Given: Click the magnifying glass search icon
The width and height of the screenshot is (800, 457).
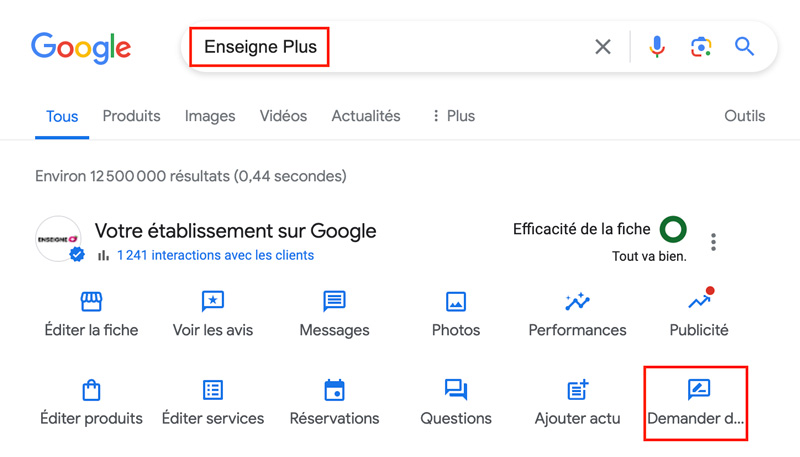Looking at the screenshot, I should pyautogui.click(x=744, y=47).
